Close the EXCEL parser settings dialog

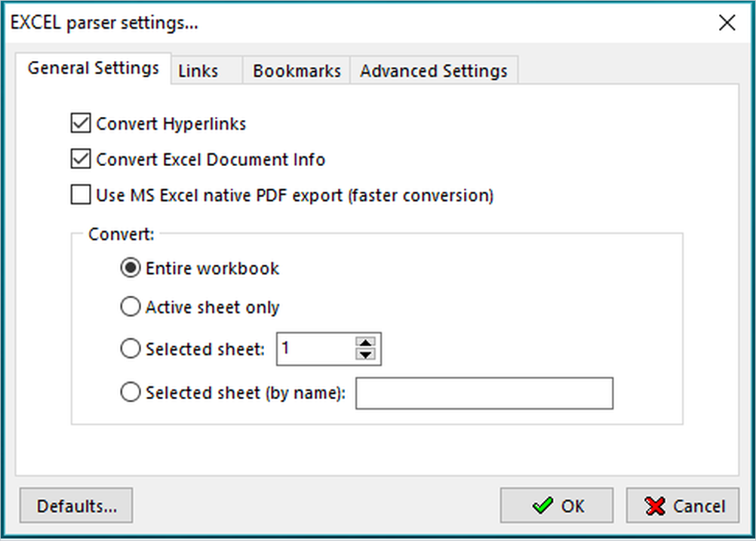727,23
